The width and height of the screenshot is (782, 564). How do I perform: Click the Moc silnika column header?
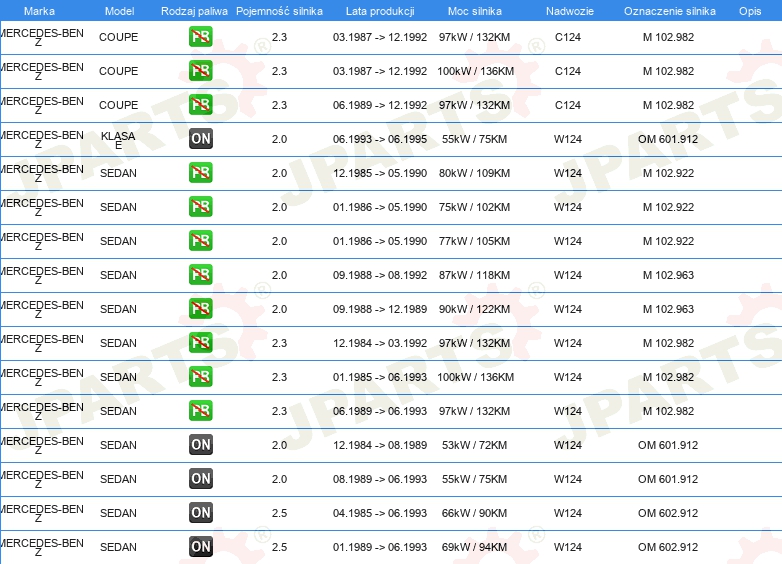(x=475, y=11)
